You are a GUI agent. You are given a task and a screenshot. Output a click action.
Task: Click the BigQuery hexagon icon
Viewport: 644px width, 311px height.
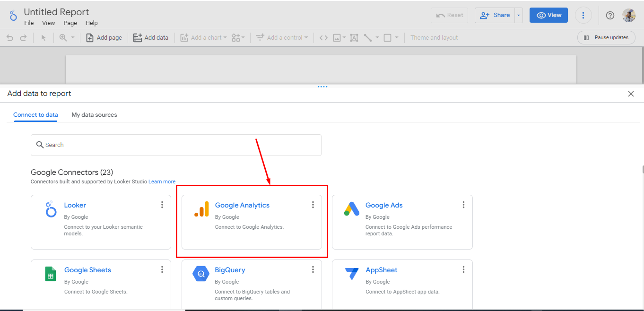(x=201, y=274)
